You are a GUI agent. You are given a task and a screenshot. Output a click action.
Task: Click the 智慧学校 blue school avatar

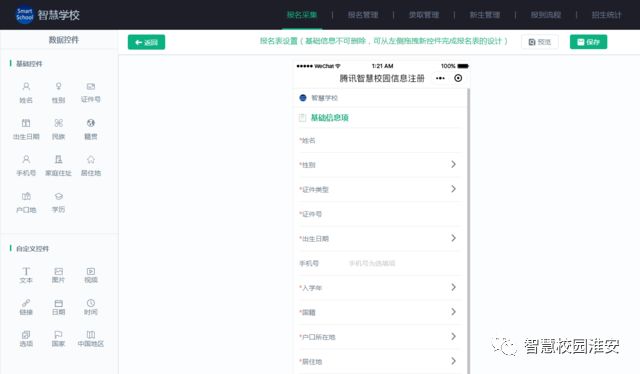[303, 98]
